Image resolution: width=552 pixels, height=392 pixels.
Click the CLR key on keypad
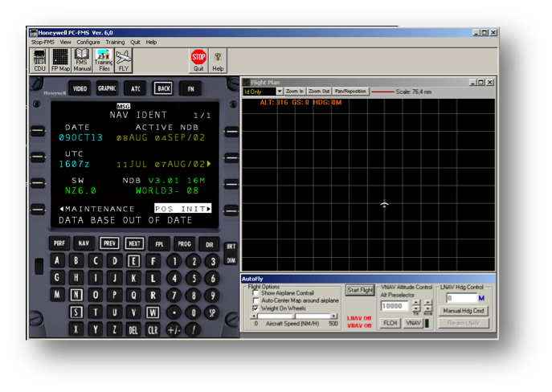[x=153, y=329]
